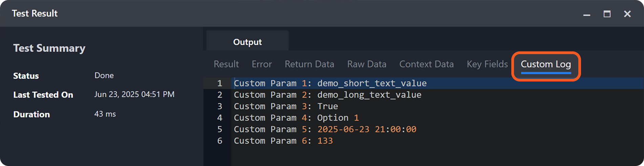The height and width of the screenshot is (166, 644).
Task: Click log line Custom Param 1 demo_short_text_value
Action: tap(330, 84)
